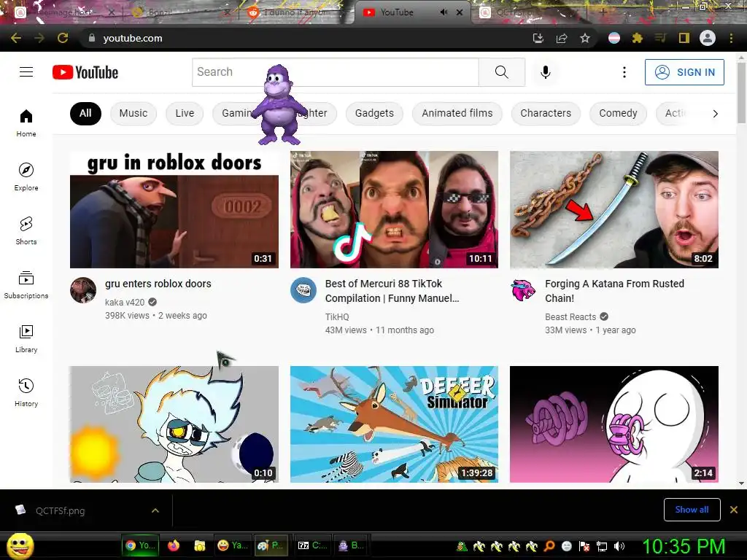The height and width of the screenshot is (560, 747).
Task: Select the Comedy filter chip
Action: pos(618,113)
